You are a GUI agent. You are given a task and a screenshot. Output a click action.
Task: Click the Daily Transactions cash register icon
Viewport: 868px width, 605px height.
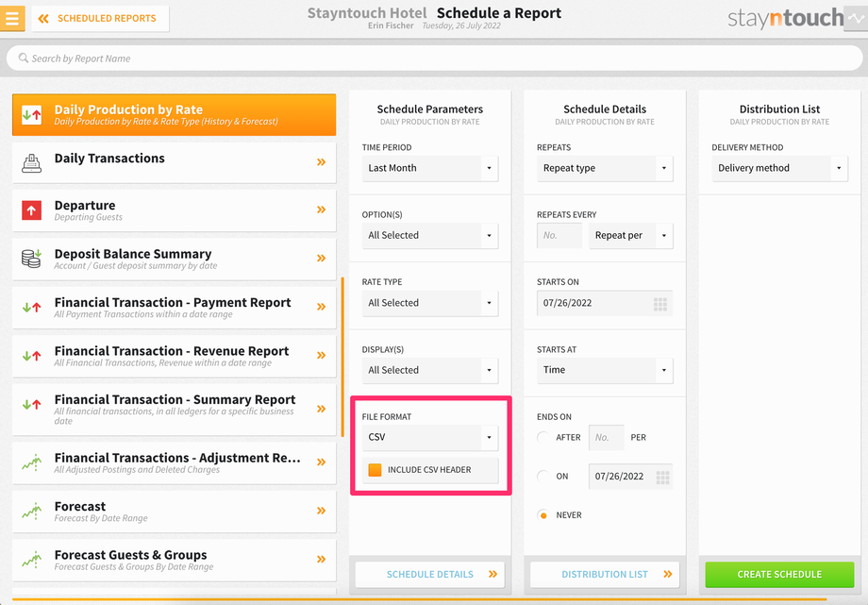31,163
